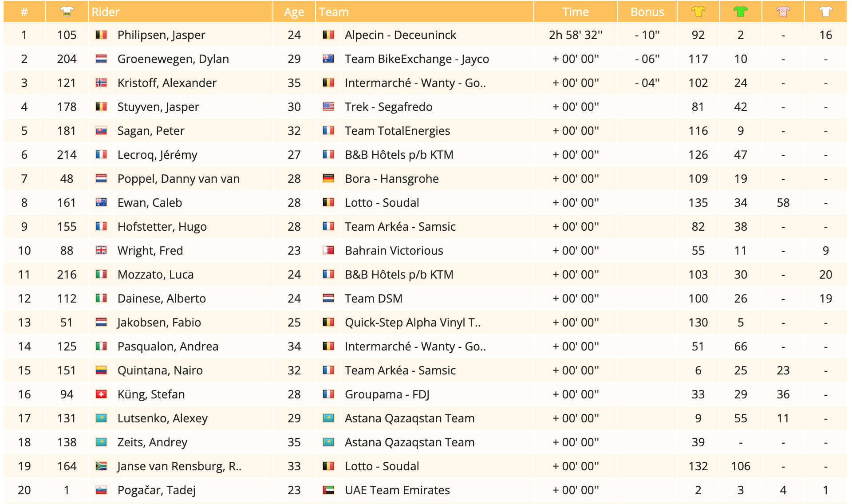Click the flag next to Nairo Quintana
The height and width of the screenshot is (504, 852).
[101, 370]
